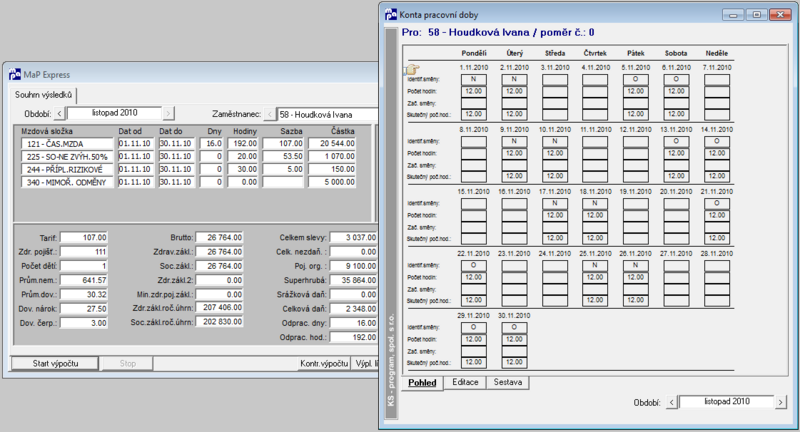Click the Poj. org. value 9 100.00
Viewport: 800px width, 432px height.
[x=354, y=266]
